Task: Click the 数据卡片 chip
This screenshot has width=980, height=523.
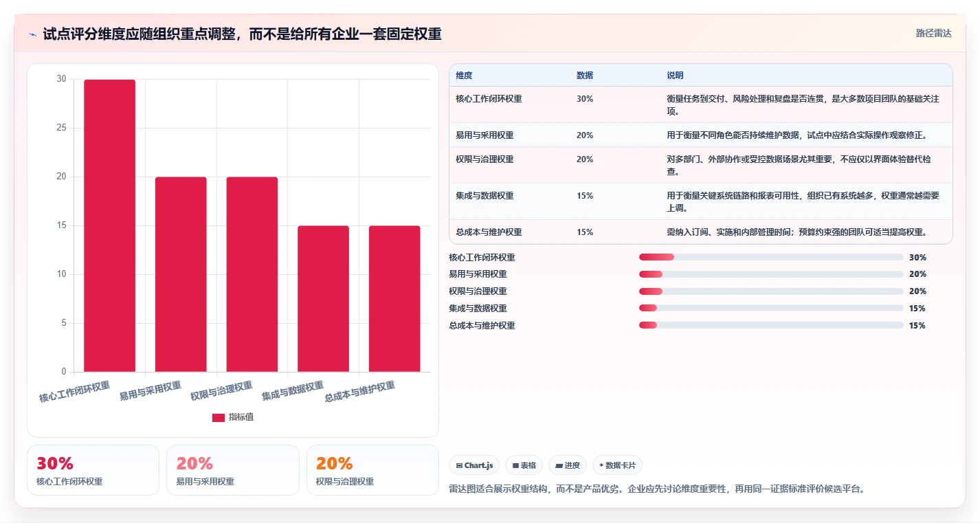Action: (x=617, y=465)
